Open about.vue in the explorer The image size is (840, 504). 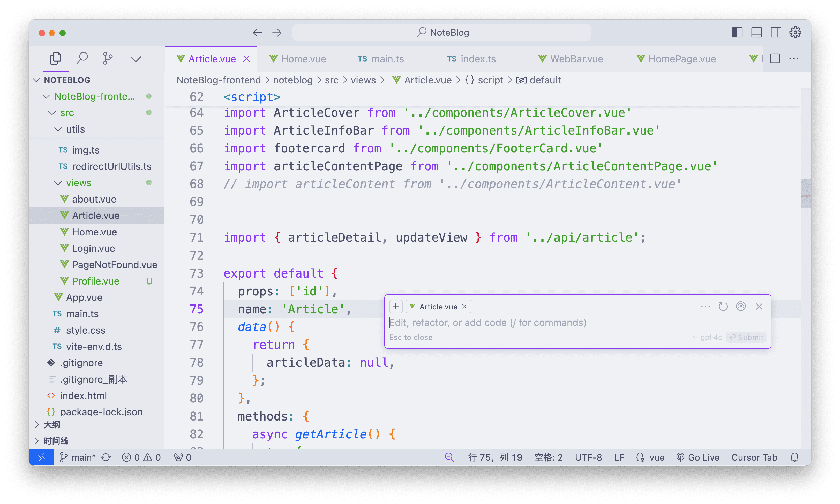(x=96, y=199)
